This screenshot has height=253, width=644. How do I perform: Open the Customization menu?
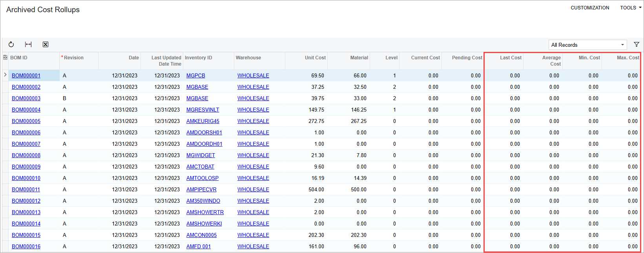589,8
